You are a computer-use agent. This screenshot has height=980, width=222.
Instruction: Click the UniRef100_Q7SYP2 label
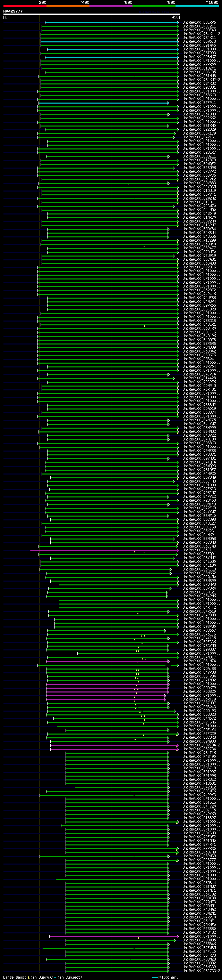(199, 172)
